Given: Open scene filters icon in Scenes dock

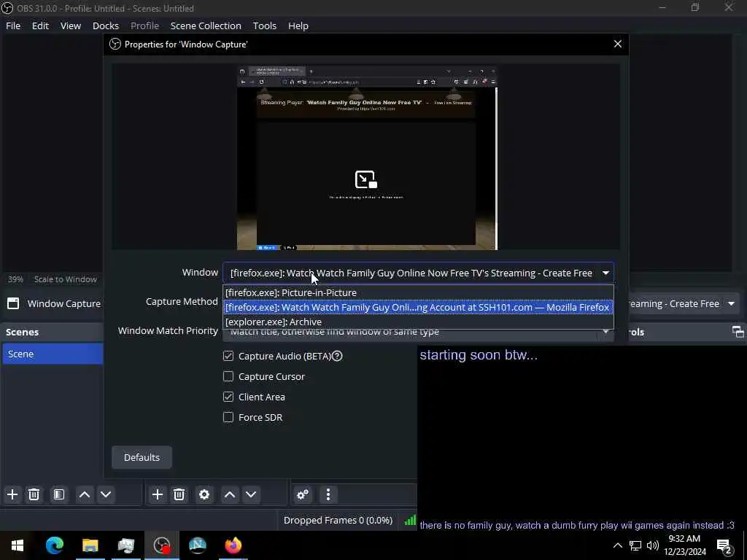Looking at the screenshot, I should tap(58, 494).
